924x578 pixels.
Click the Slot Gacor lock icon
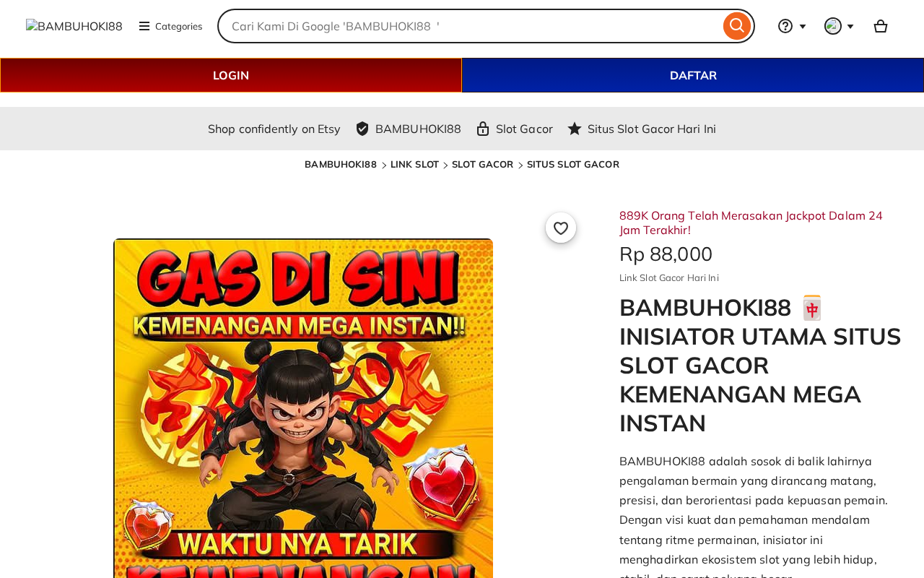click(x=483, y=129)
